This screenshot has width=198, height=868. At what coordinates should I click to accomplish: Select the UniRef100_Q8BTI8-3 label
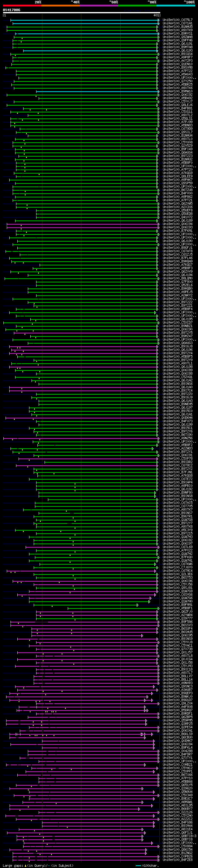[179, 836]
